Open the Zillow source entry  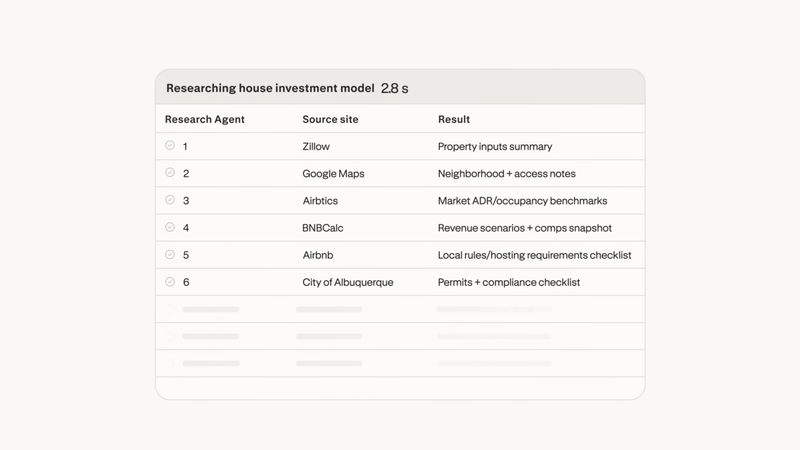(316, 146)
